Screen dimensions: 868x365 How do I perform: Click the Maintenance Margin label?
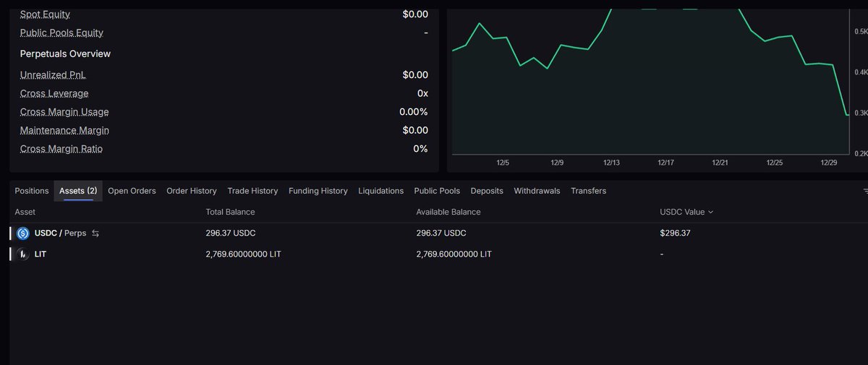point(64,130)
